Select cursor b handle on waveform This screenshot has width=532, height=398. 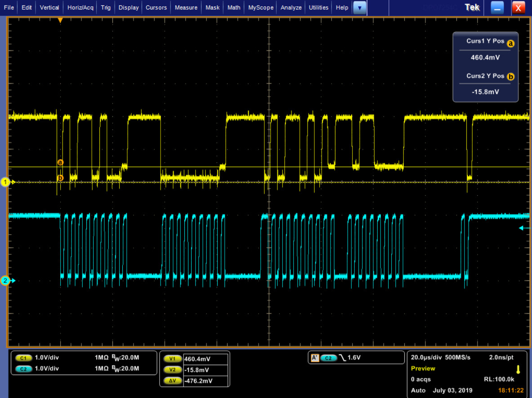[x=60, y=178]
